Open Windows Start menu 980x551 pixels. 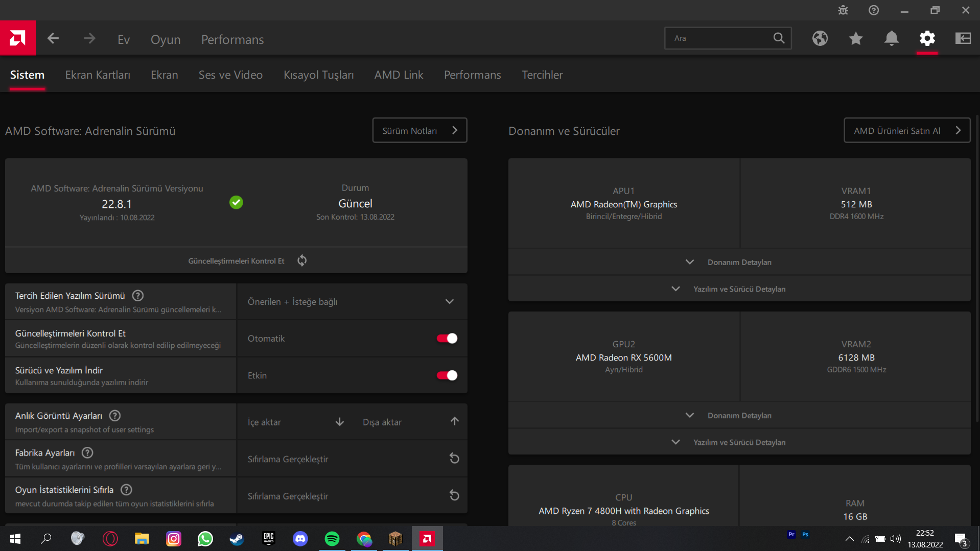(x=15, y=539)
